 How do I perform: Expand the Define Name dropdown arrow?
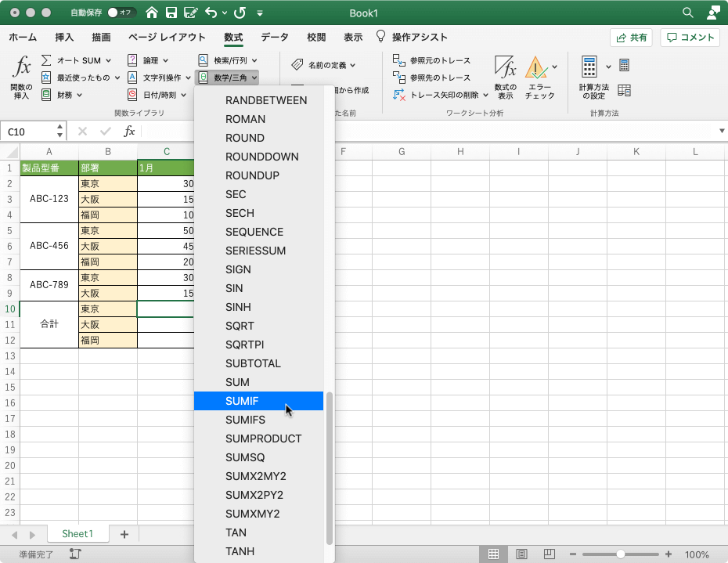point(353,65)
